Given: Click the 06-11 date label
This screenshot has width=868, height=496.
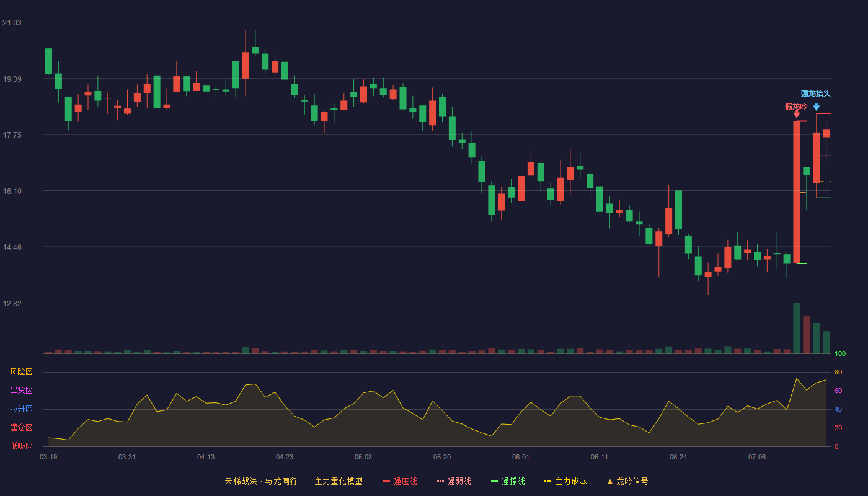Looking at the screenshot, I should point(600,457).
